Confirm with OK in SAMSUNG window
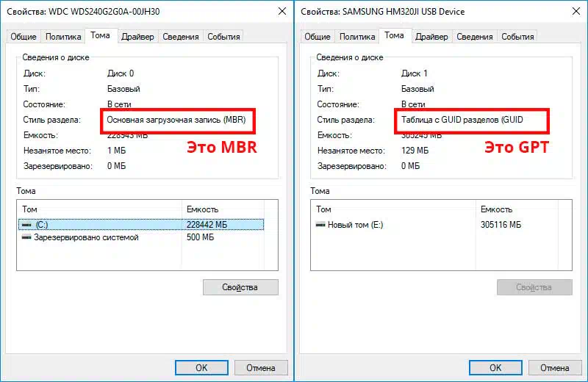The image size is (588, 382). click(x=495, y=368)
